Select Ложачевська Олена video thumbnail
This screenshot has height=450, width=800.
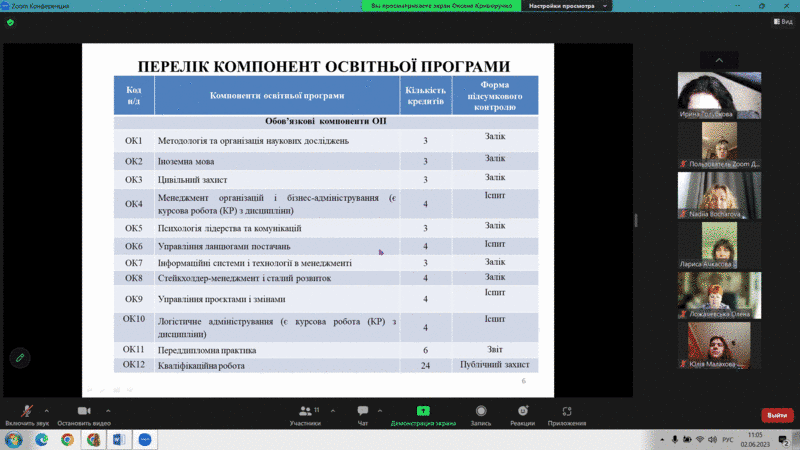coord(719,295)
